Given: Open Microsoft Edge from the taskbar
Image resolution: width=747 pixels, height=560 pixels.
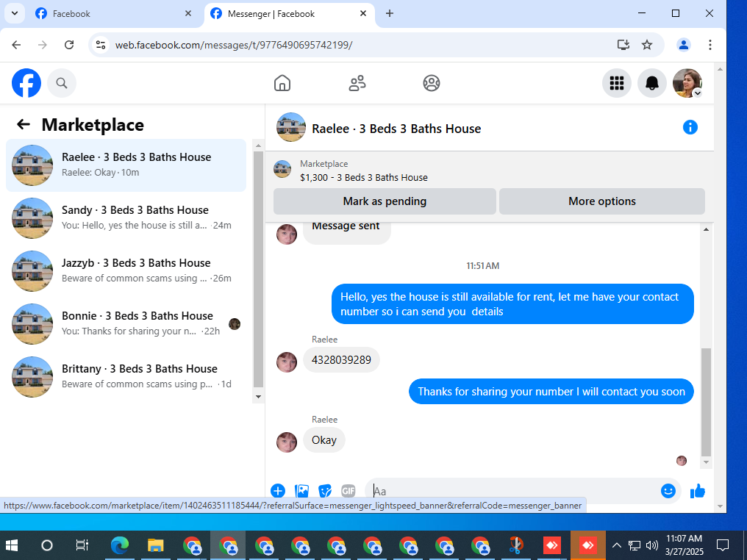Looking at the screenshot, I should coord(120,545).
